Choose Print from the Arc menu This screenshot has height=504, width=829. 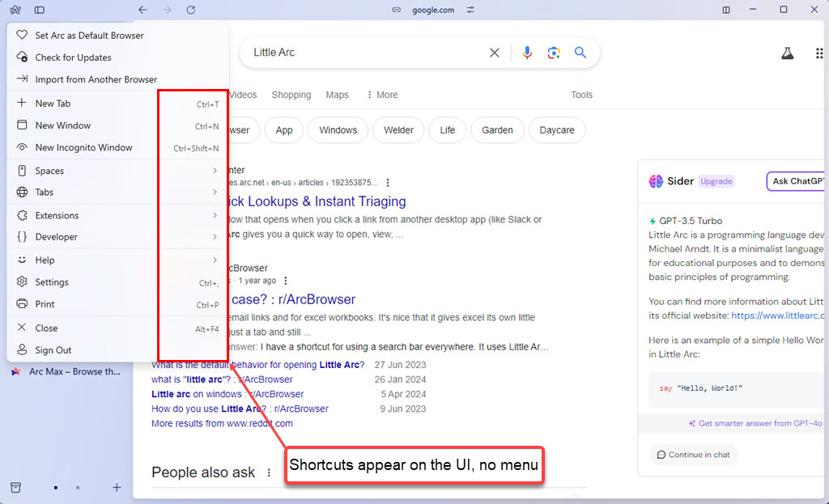coord(118,303)
